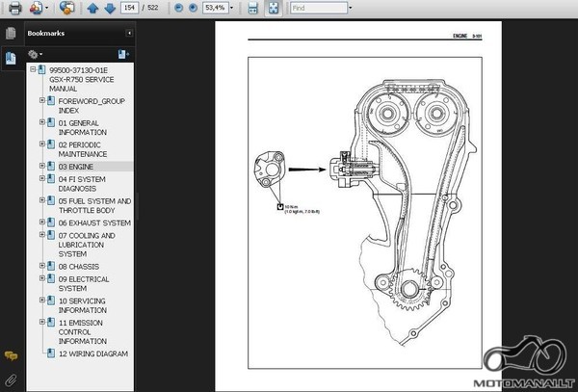Go to next page with down arrow
The height and width of the screenshot is (392, 578).
(x=110, y=8)
